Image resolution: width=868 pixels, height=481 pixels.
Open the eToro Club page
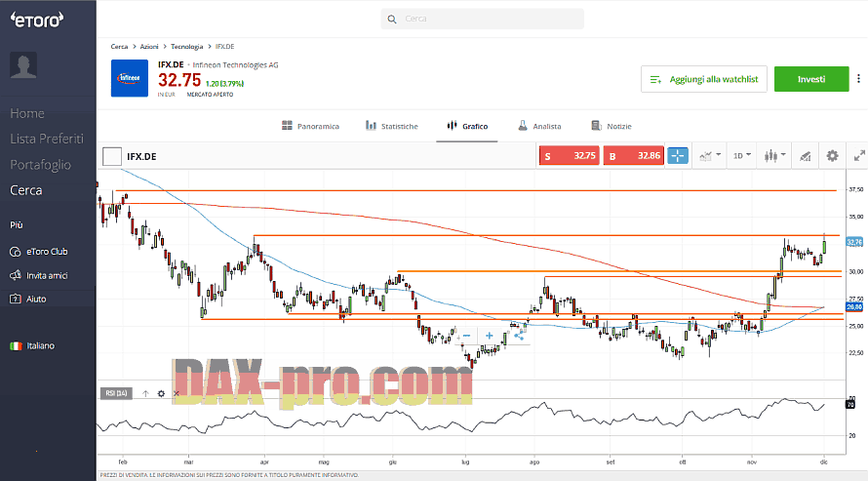coord(47,252)
